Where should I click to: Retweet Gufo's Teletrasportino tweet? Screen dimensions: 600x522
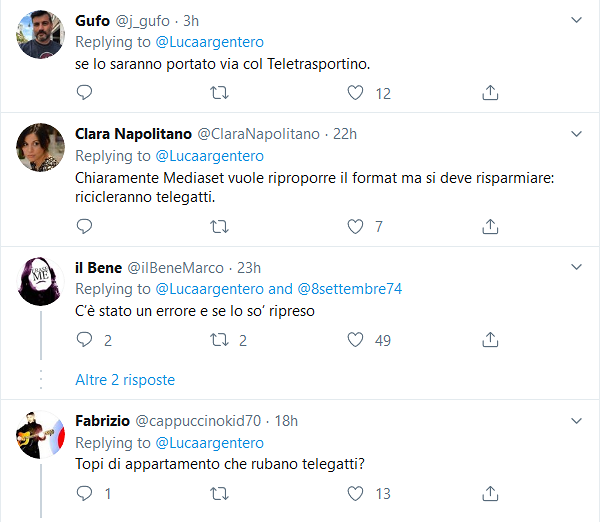[x=219, y=93]
